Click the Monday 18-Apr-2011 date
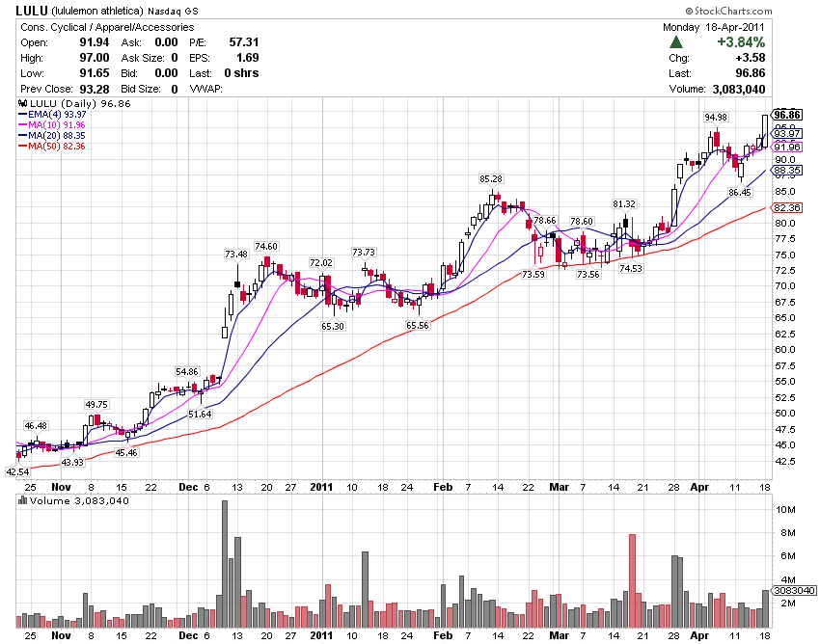 (x=713, y=27)
